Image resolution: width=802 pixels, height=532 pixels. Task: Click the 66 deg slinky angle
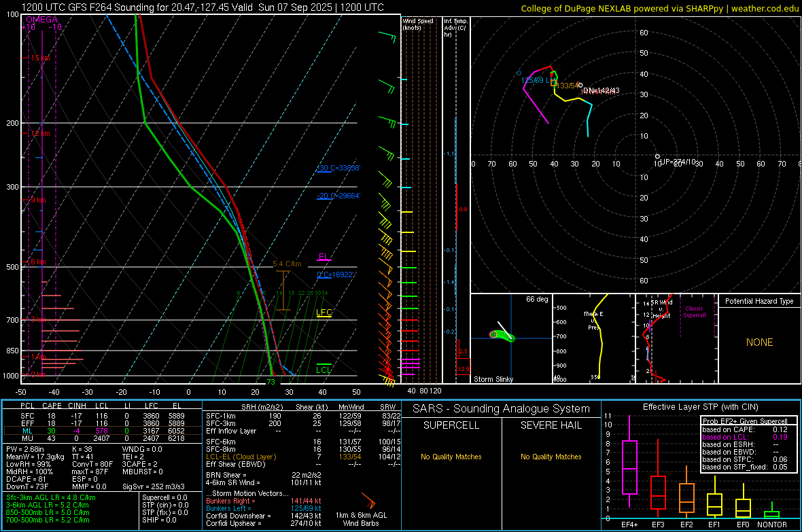(x=536, y=299)
